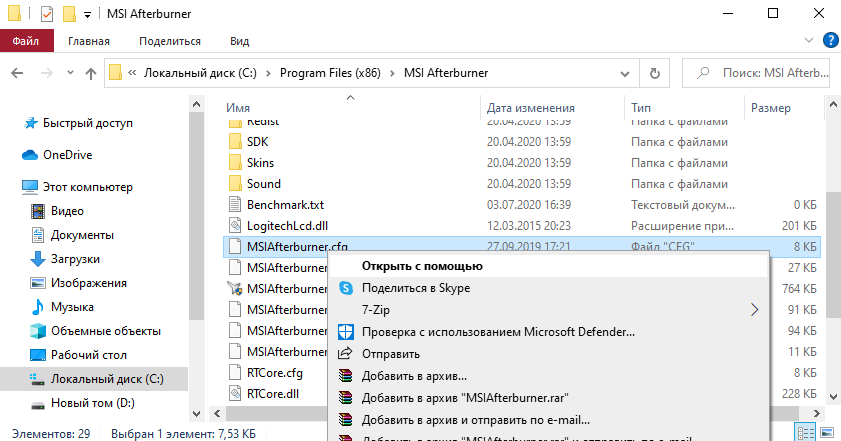Sort by Имя column header
Image resolution: width=841 pixels, height=441 pixels.
pyautogui.click(x=238, y=108)
